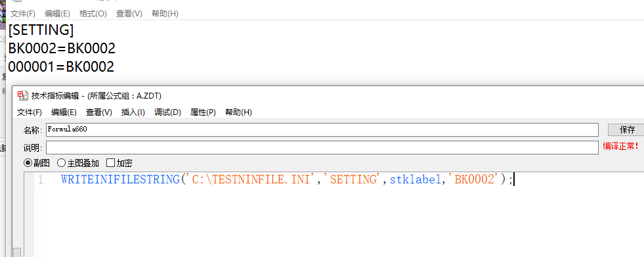Viewport: 644px width, 257px height.
Task: Click the 保存 button
Action: (627, 130)
